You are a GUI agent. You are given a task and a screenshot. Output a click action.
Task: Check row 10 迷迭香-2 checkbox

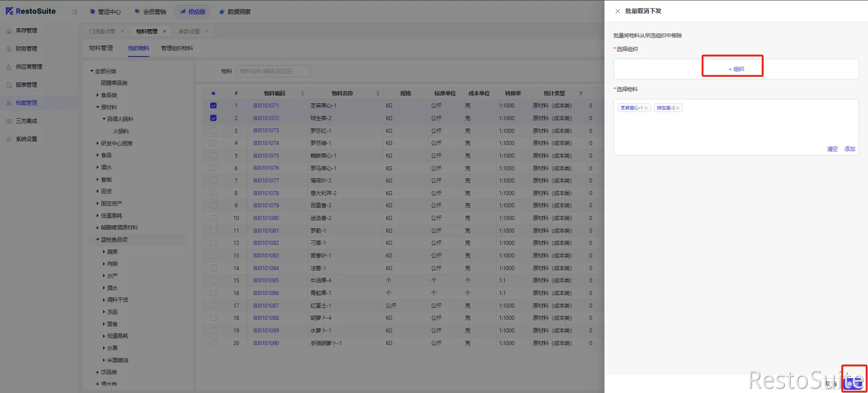213,218
